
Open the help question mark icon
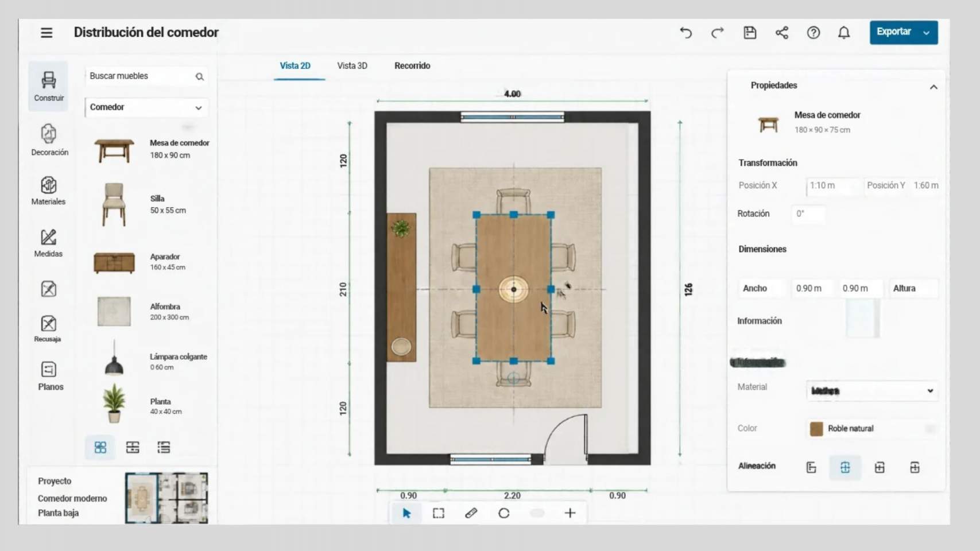(813, 33)
